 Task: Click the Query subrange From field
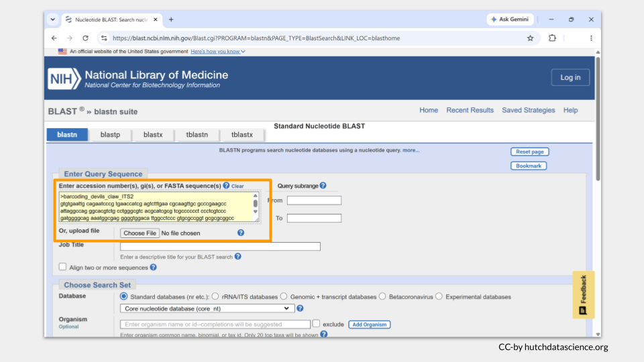[x=314, y=200]
